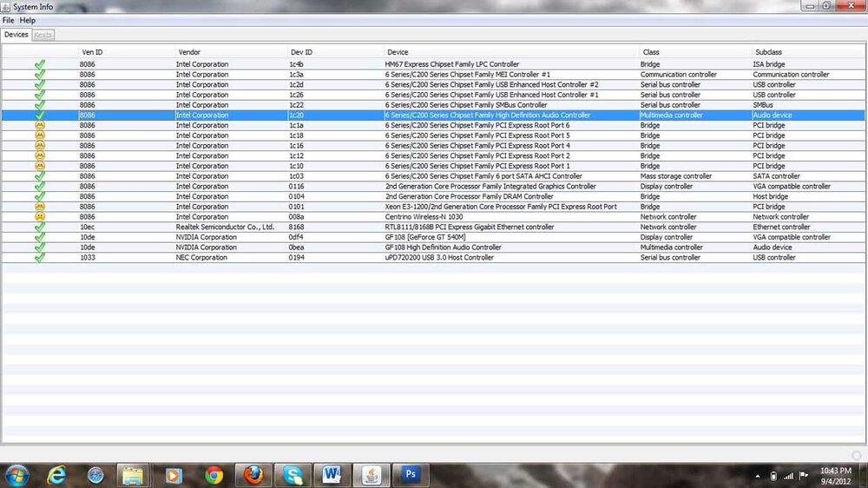Select the Realtek Gigabit Ethernet controller row
Screen dimensions: 868x488
pyautogui.click(x=469, y=228)
